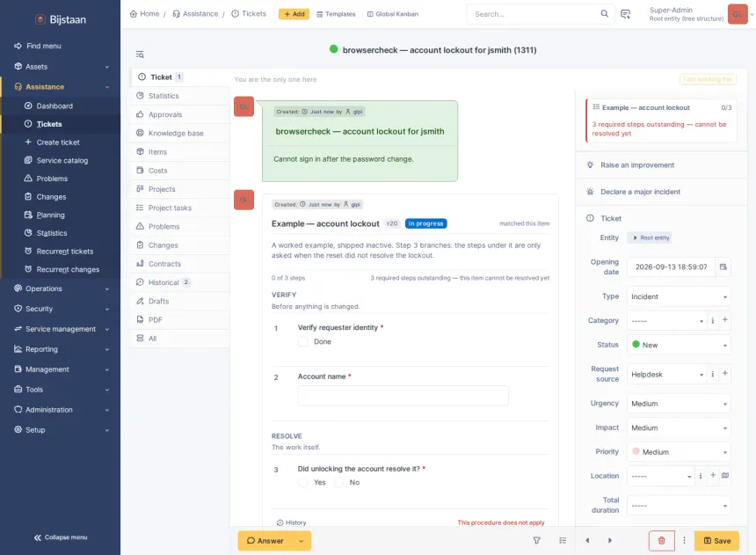The image size is (756, 555).
Task: Go to previous ticket arrow
Action: tap(587, 541)
